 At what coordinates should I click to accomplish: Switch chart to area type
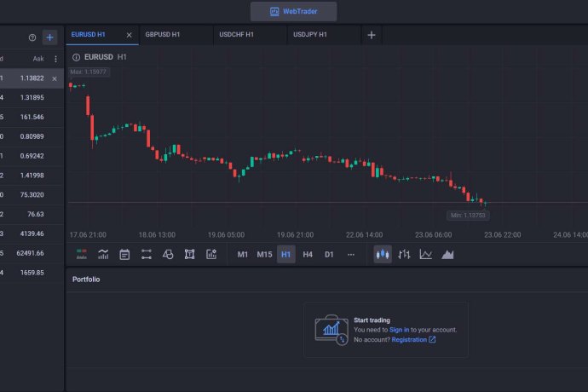pos(447,254)
